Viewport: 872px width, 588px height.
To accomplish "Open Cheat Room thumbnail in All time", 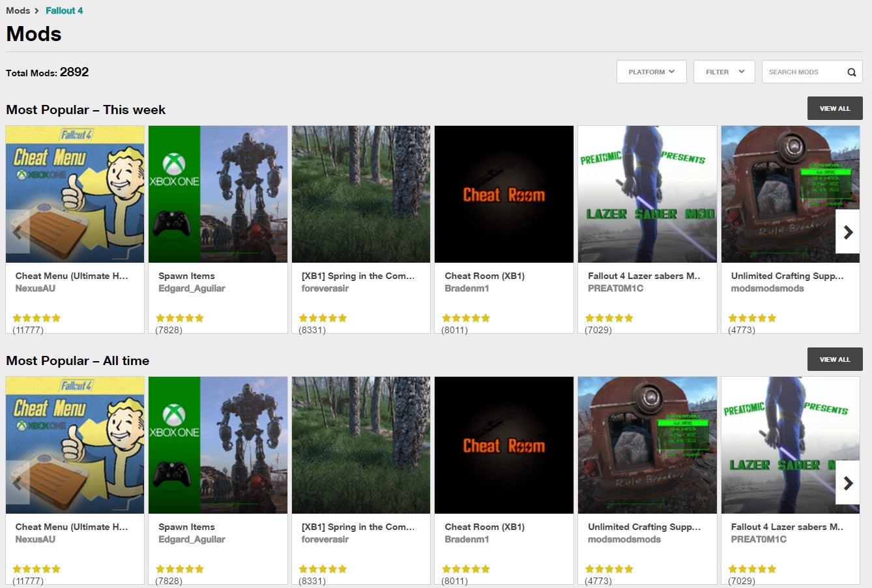I will click(x=504, y=445).
